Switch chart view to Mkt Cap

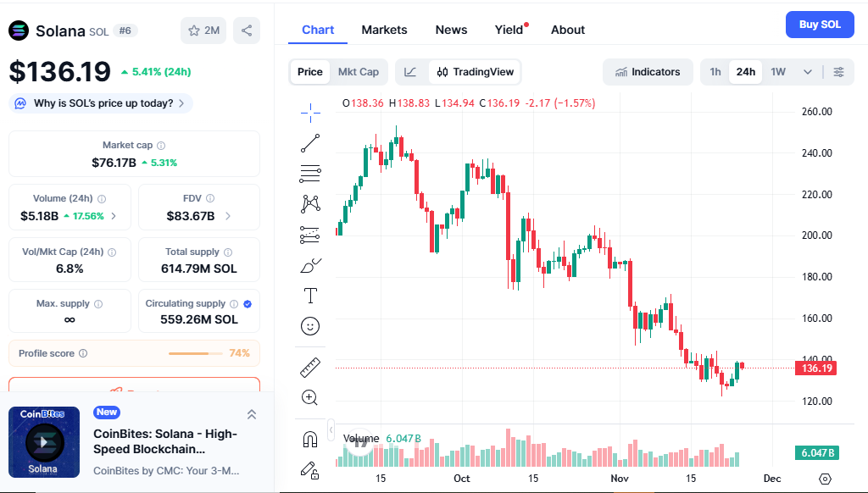[x=359, y=72]
